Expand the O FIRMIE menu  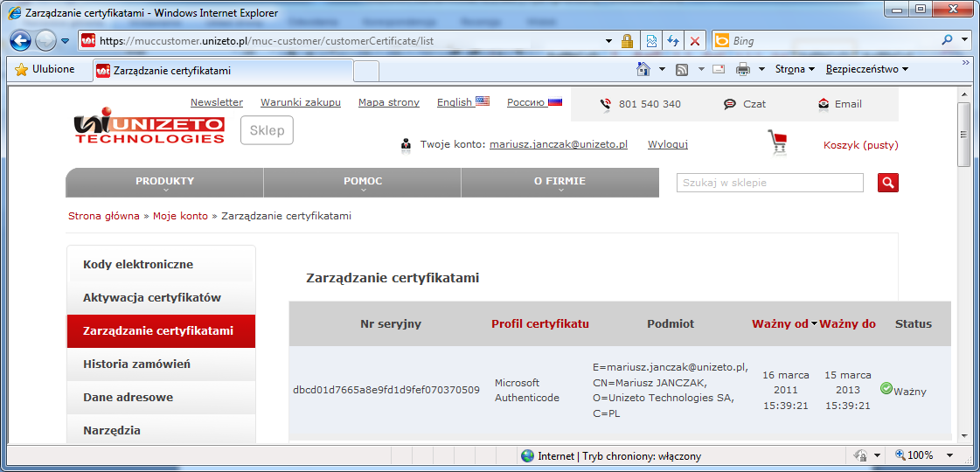pos(560,183)
